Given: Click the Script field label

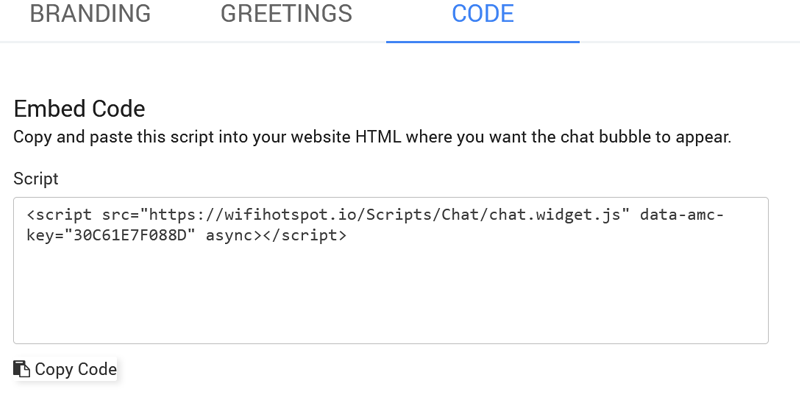Looking at the screenshot, I should pos(36,178).
